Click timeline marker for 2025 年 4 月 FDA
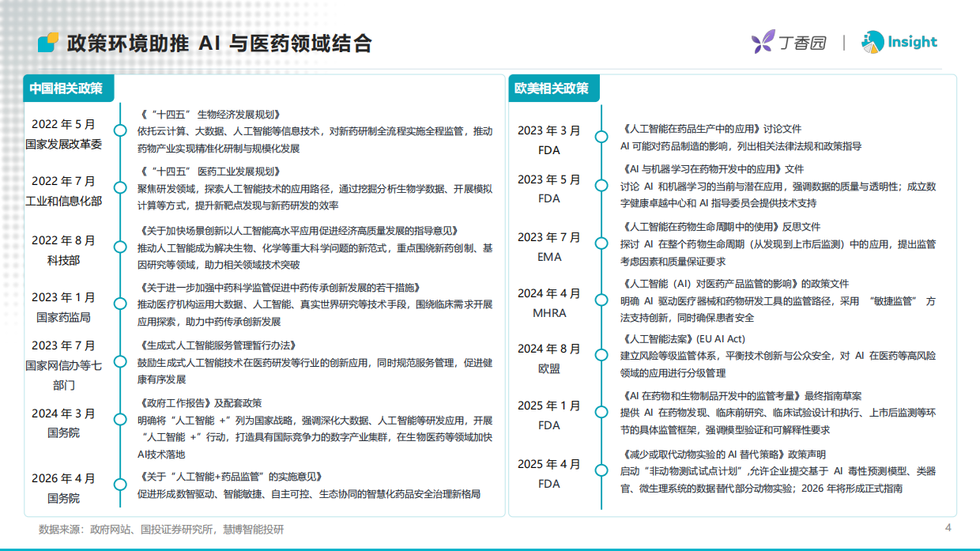 [x=602, y=471]
